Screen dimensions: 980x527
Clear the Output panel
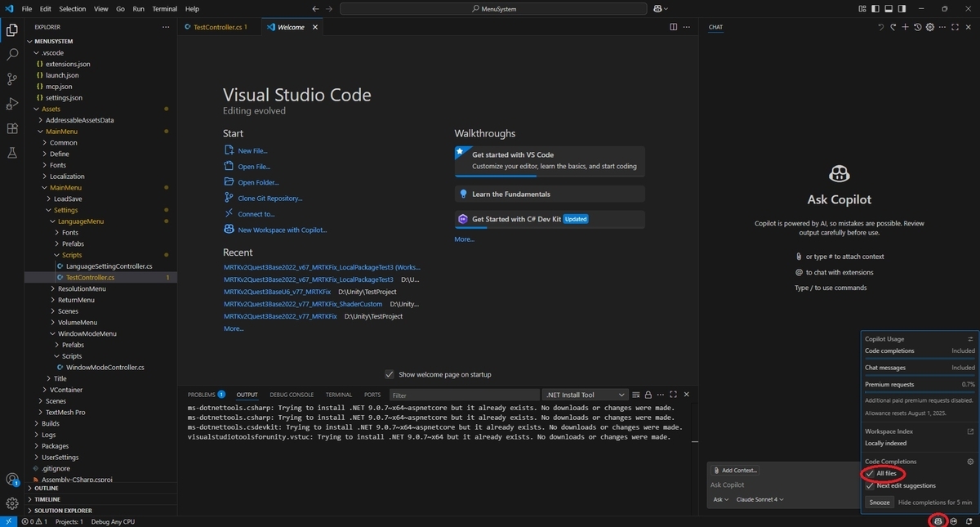click(x=635, y=395)
